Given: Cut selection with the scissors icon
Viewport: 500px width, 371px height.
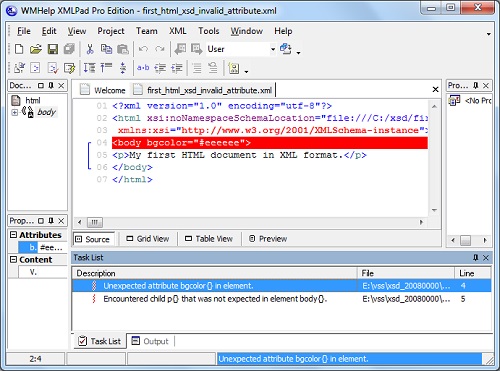Looking at the screenshot, I should [x=90, y=49].
